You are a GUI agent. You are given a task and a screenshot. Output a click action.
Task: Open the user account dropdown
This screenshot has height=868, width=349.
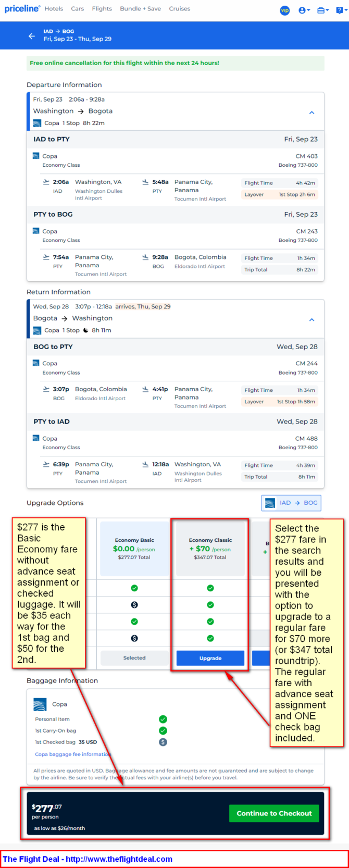point(304,10)
